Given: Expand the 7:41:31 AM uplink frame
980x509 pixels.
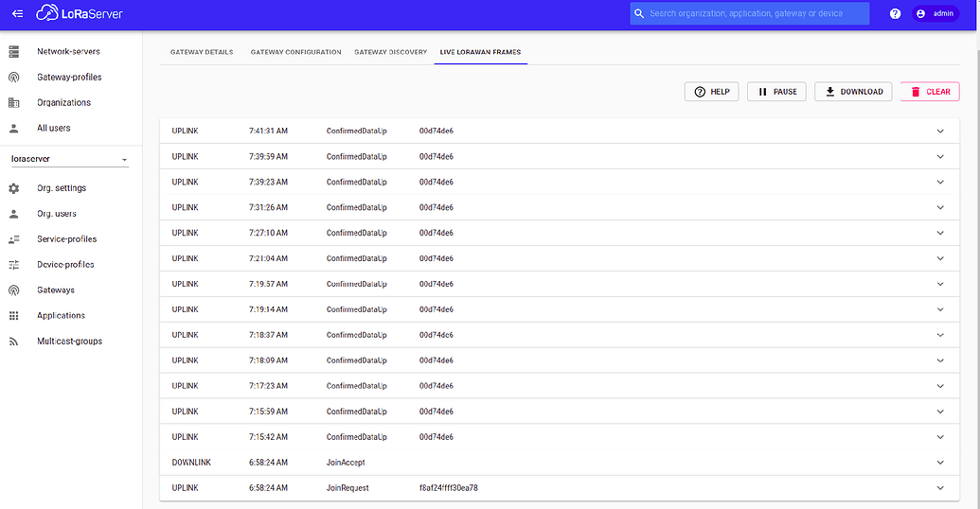Looking at the screenshot, I should pos(940,132).
